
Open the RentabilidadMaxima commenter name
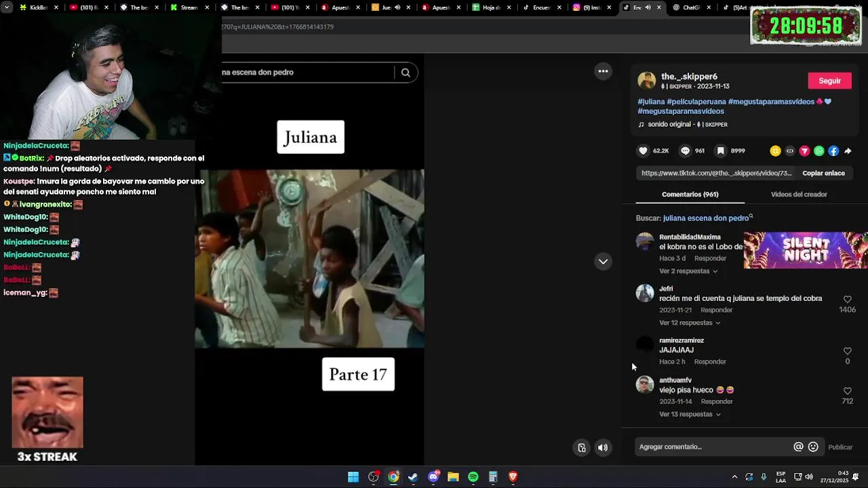point(690,237)
